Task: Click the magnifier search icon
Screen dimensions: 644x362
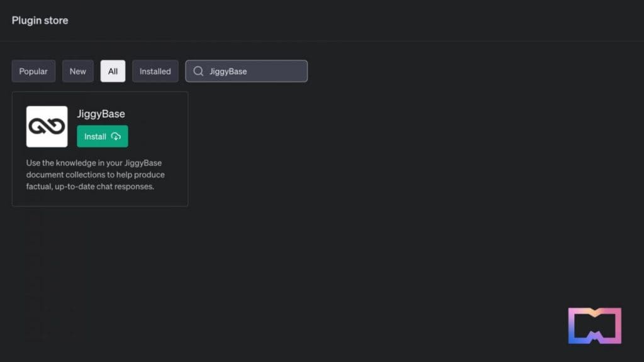Action: (x=198, y=72)
